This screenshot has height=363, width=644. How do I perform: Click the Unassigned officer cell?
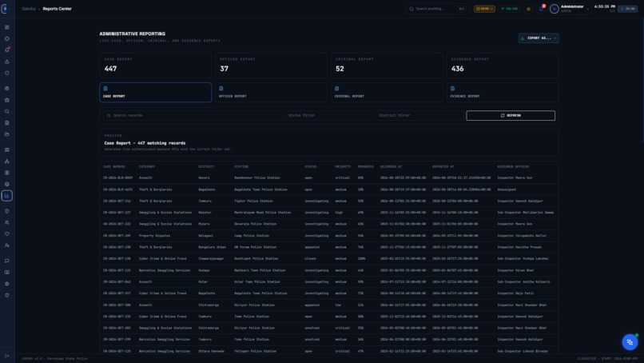507,189
